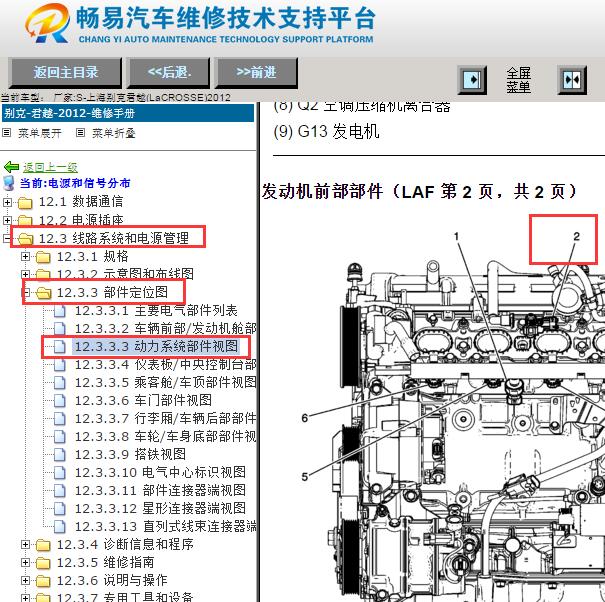Follow the 返回上一级 link

tap(50, 167)
